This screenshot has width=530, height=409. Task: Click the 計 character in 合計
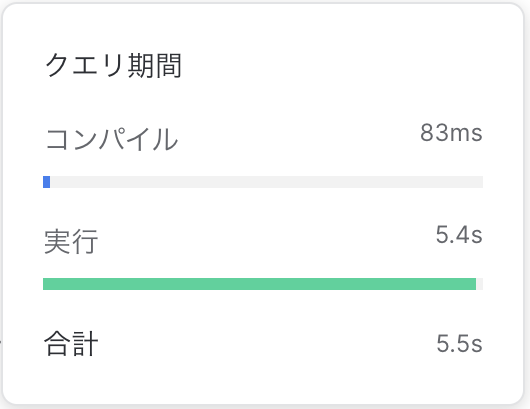(x=85, y=343)
